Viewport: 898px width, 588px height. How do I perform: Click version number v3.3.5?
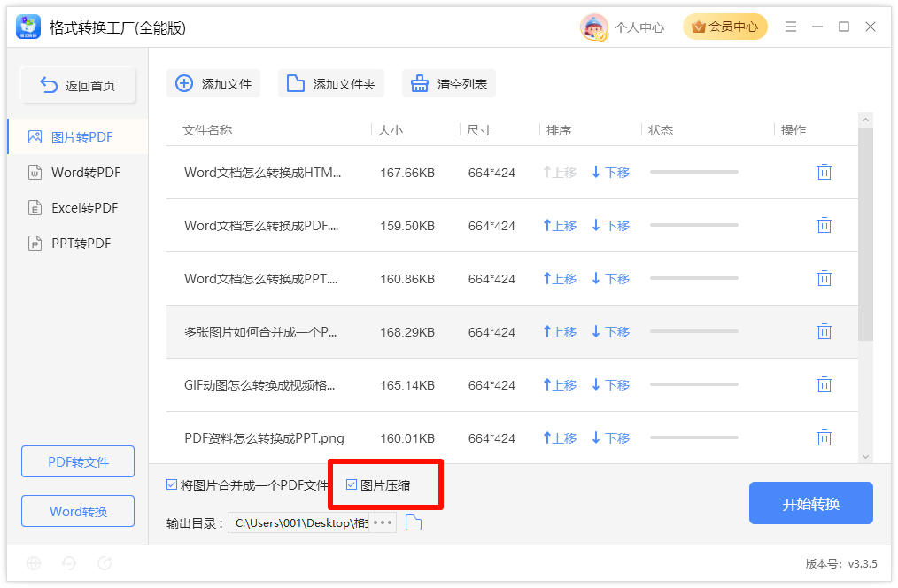[x=863, y=564]
